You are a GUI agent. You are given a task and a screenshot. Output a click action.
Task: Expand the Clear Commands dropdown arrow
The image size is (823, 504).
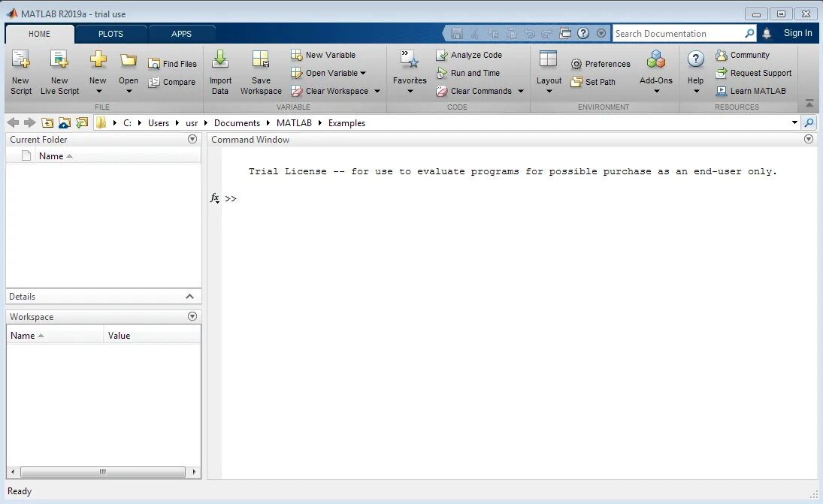(x=521, y=91)
